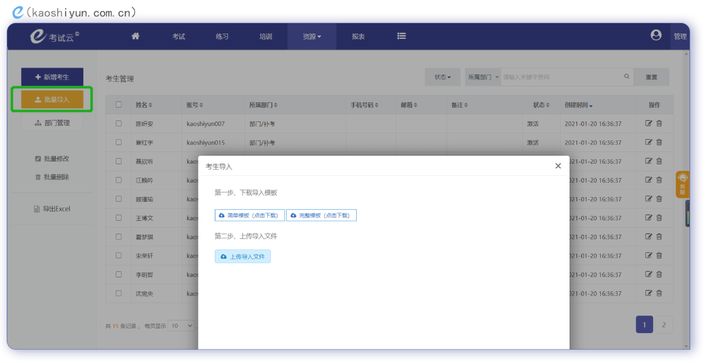This screenshot has height=363, width=720.
Task: Check the box for student surnamed 江
Action: (118, 180)
